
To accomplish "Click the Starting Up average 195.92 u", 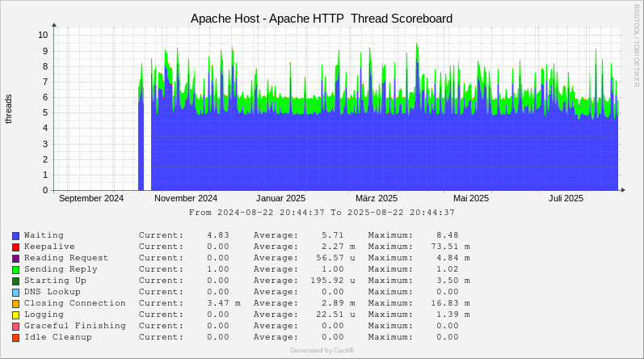I will pos(333,281).
